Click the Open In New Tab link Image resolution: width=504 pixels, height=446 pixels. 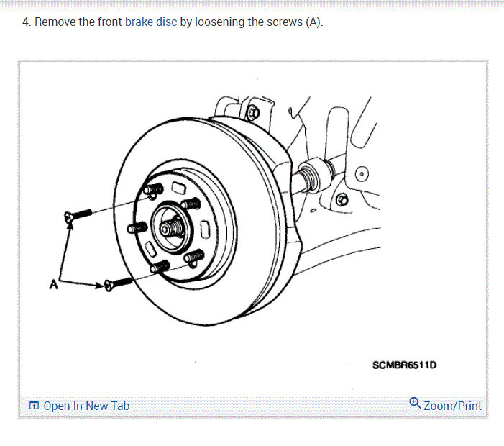click(x=86, y=406)
